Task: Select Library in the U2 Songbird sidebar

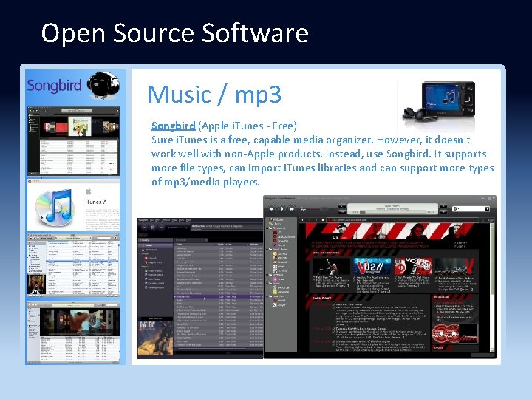Action: coord(276,224)
